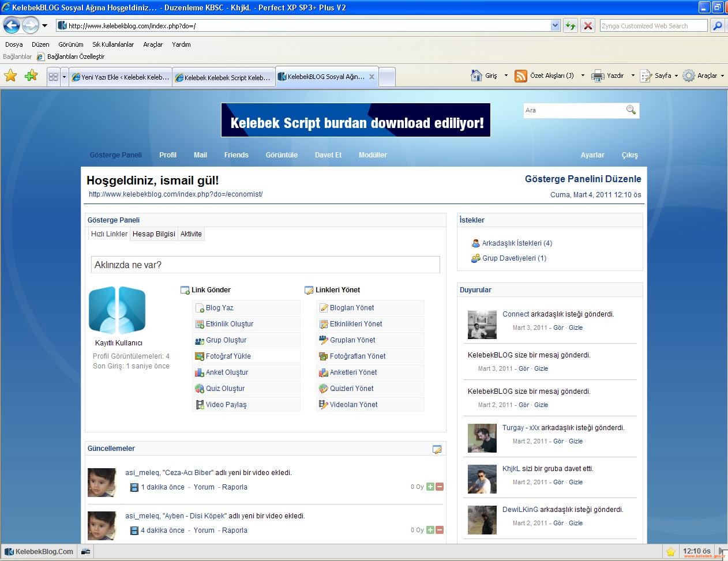Open the recent pages dropdown arrow
This screenshot has height=561, width=728.
[44, 25]
